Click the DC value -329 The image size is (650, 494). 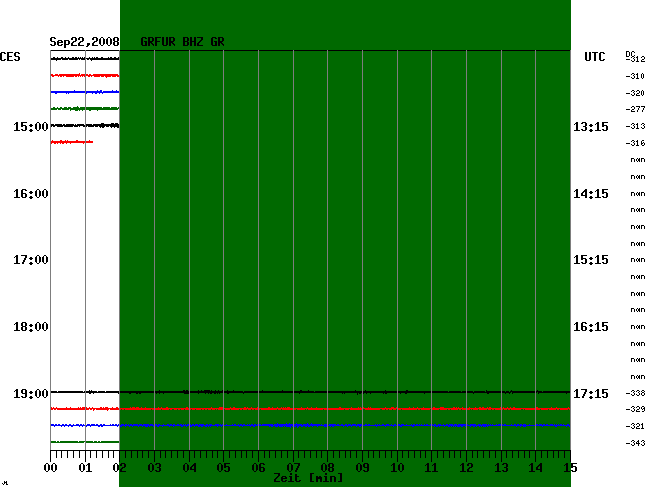pos(635,409)
